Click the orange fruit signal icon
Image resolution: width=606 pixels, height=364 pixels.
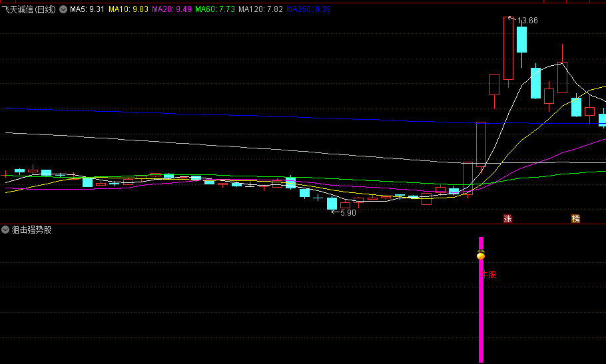(481, 255)
